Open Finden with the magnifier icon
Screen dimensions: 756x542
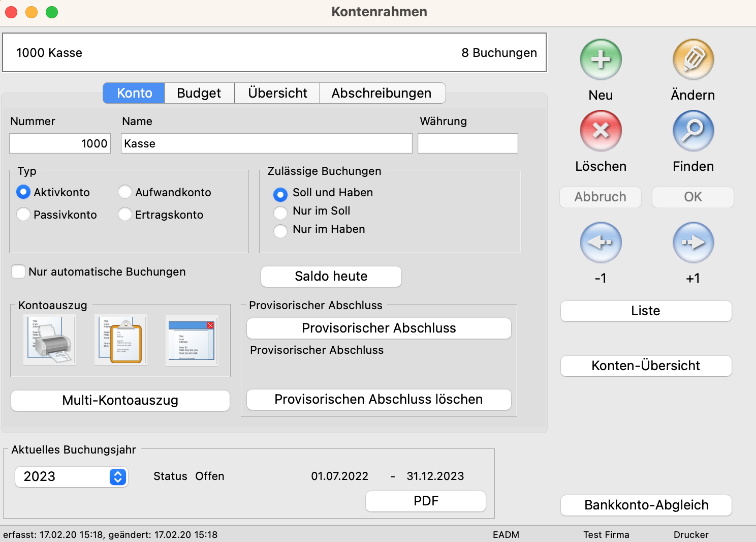coord(693,131)
